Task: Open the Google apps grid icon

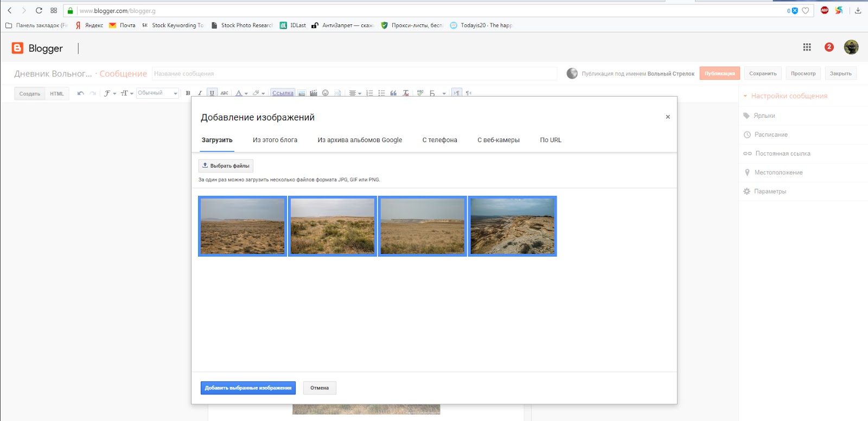Action: point(807,47)
